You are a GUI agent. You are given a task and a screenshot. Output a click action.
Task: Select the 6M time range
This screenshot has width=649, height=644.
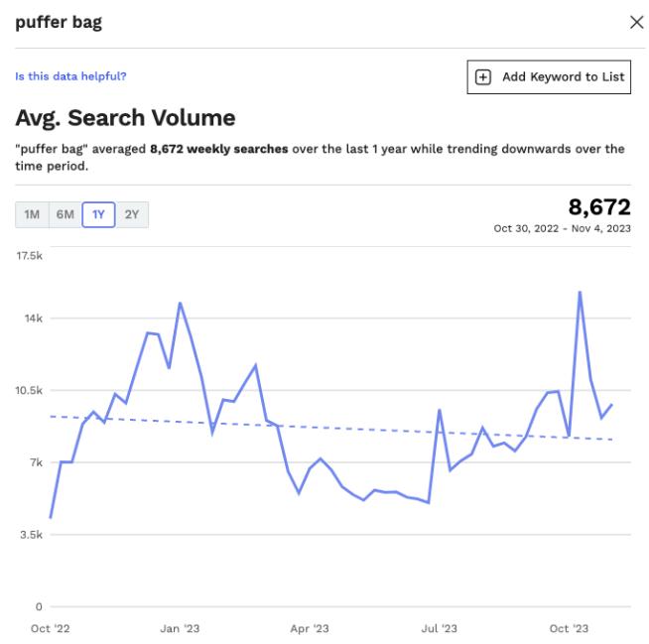(65, 214)
